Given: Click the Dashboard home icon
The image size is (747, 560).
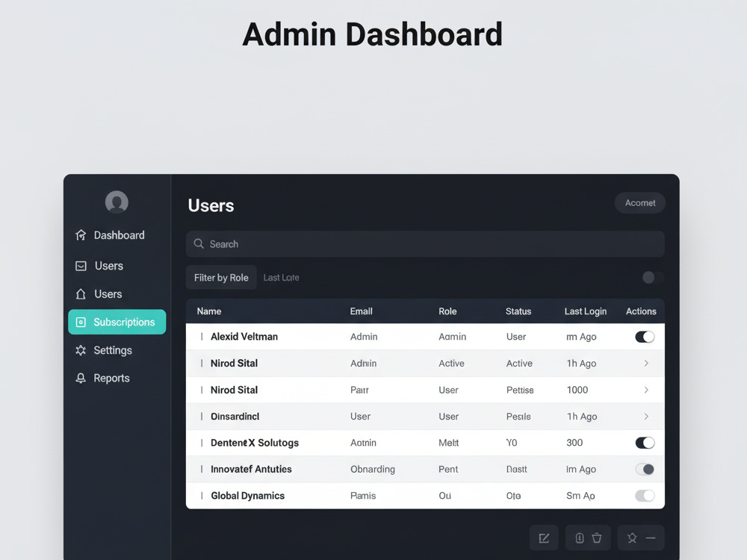Looking at the screenshot, I should [x=81, y=235].
